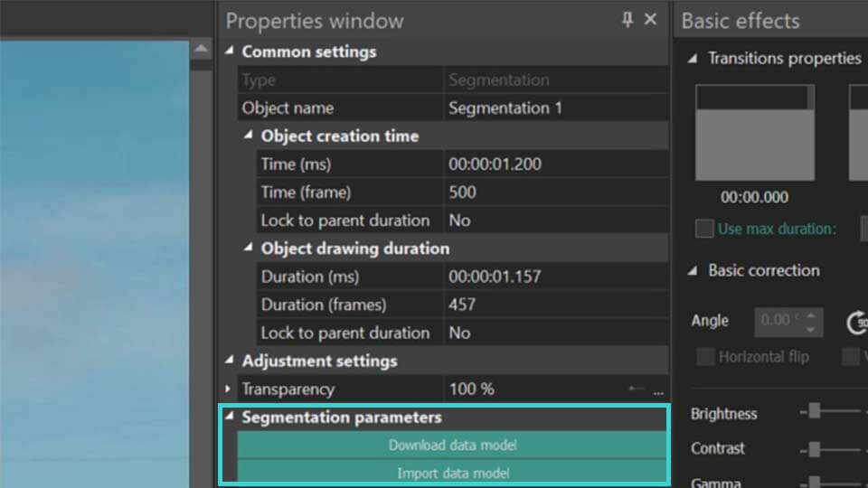
Task: Select the transition preview thumbnail
Action: (x=754, y=133)
